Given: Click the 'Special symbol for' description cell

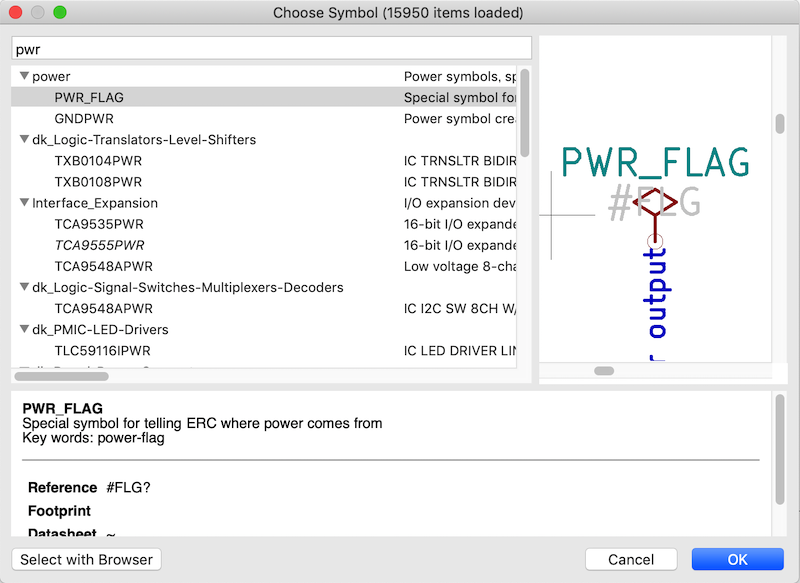Looking at the screenshot, I should (x=460, y=97).
